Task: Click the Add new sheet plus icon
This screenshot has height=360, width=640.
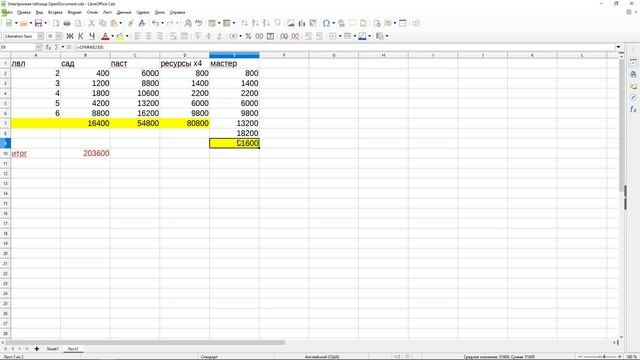Action: (37, 349)
